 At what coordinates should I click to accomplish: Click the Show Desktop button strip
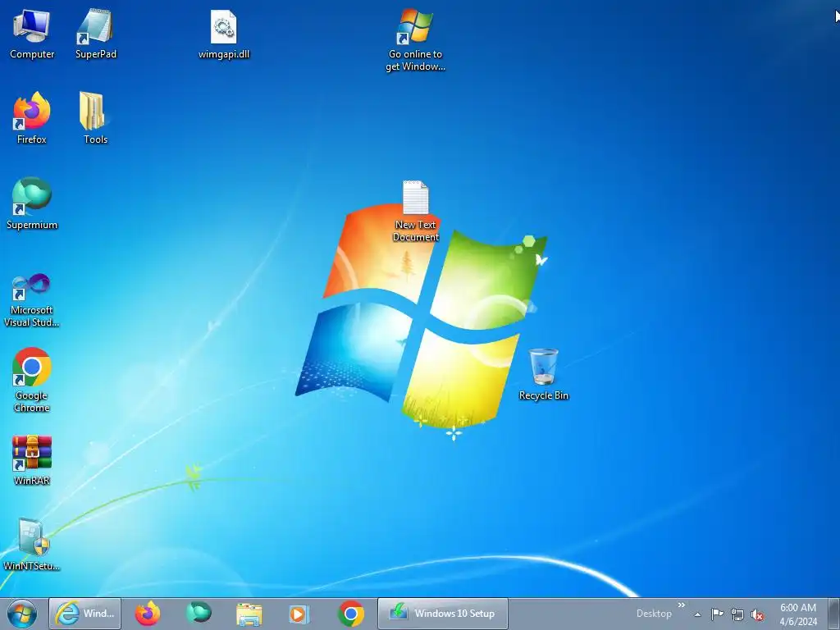tap(834, 614)
